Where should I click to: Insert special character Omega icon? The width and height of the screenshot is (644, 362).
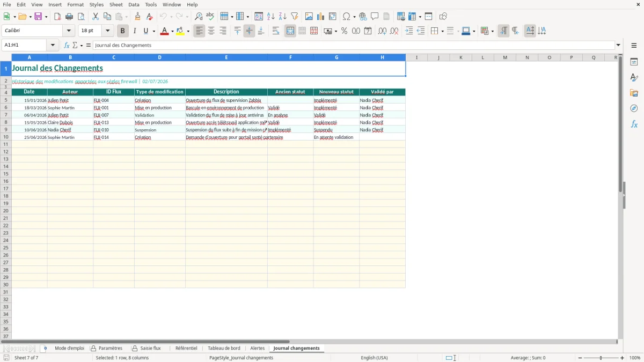[x=347, y=17]
